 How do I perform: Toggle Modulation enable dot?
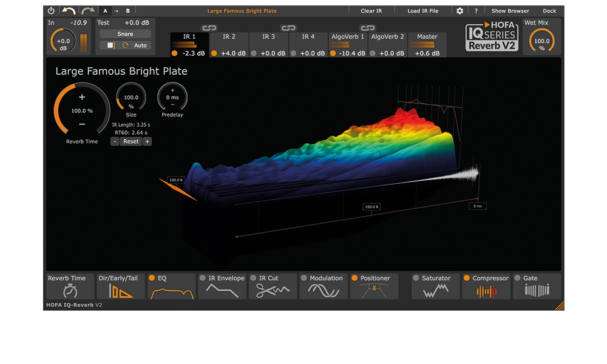point(304,278)
